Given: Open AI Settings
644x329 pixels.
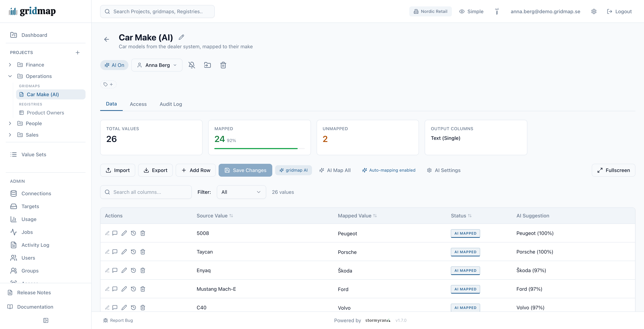Looking at the screenshot, I should (444, 170).
